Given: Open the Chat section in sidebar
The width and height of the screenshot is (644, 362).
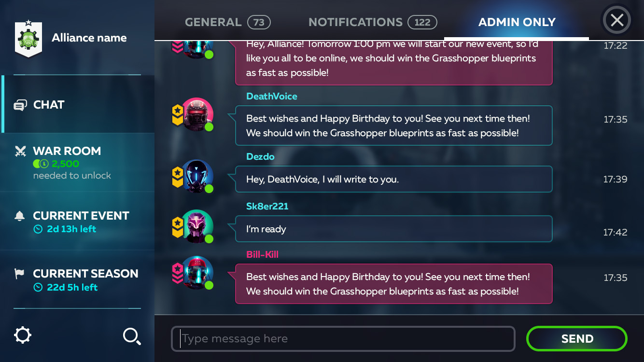Looking at the screenshot, I should [x=77, y=105].
